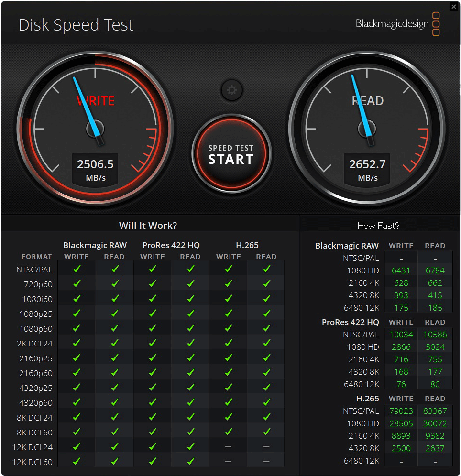
Task: Click the ProRes 422 HQ NTSC/PAL read value 10586
Action: coord(435,335)
